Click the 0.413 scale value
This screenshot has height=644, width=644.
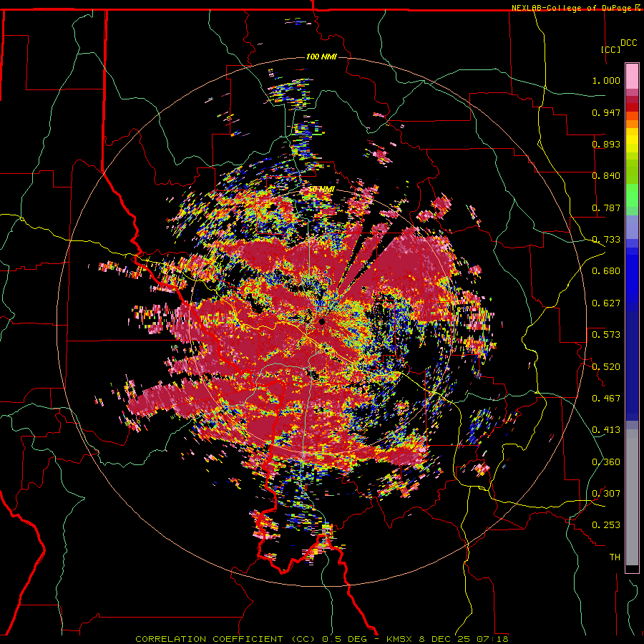(606, 430)
